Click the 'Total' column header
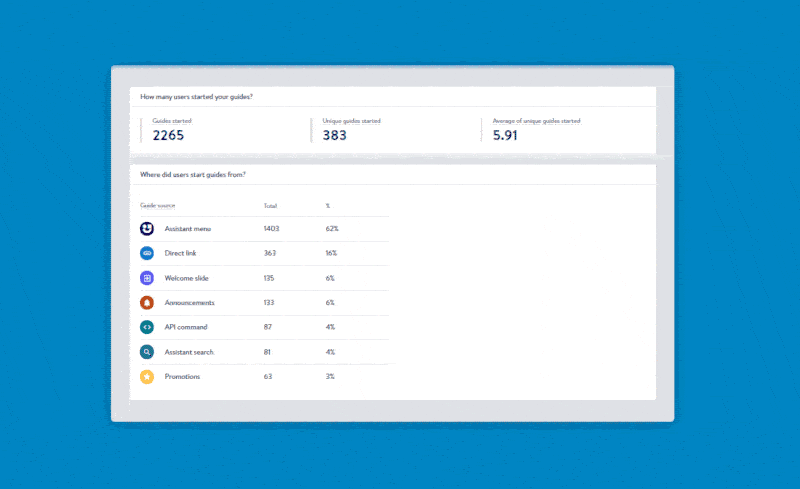 (270, 206)
